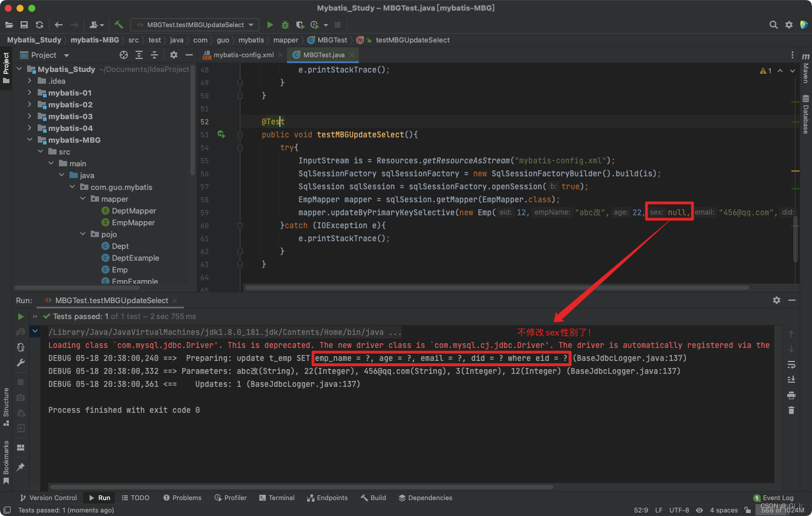Viewport: 812px width, 516px height.
Task: Click mapper in the breadcrumb path
Action: (286, 40)
